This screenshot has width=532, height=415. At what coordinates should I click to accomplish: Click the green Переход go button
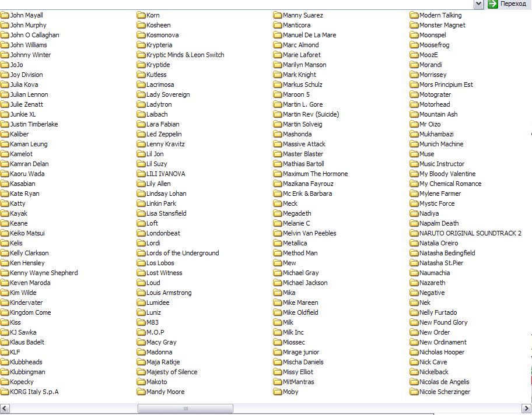point(507,3)
